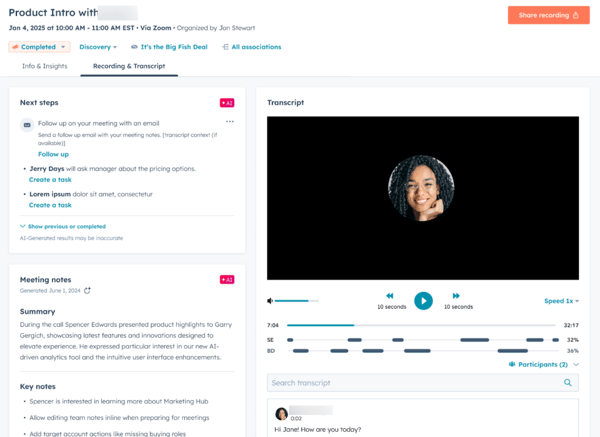Regenerate meeting notes with refresh icon
Image resolution: width=600 pixels, height=437 pixels.
(87, 291)
